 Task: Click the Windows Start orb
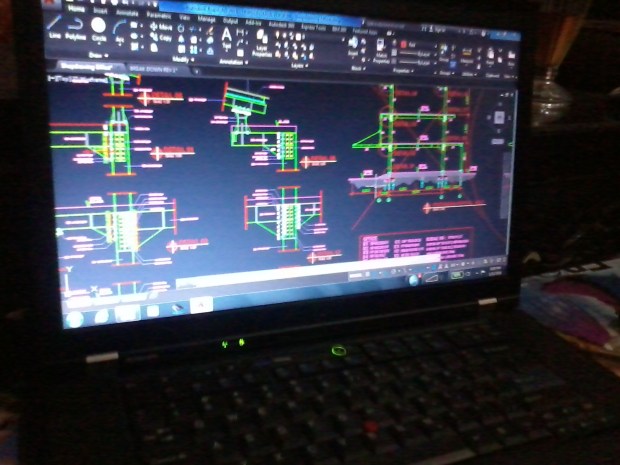tap(75, 319)
